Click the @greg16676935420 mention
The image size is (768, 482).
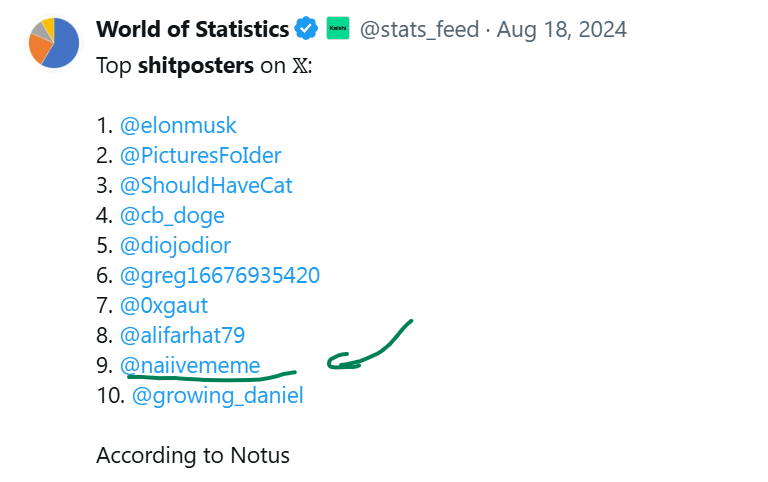click(x=220, y=276)
